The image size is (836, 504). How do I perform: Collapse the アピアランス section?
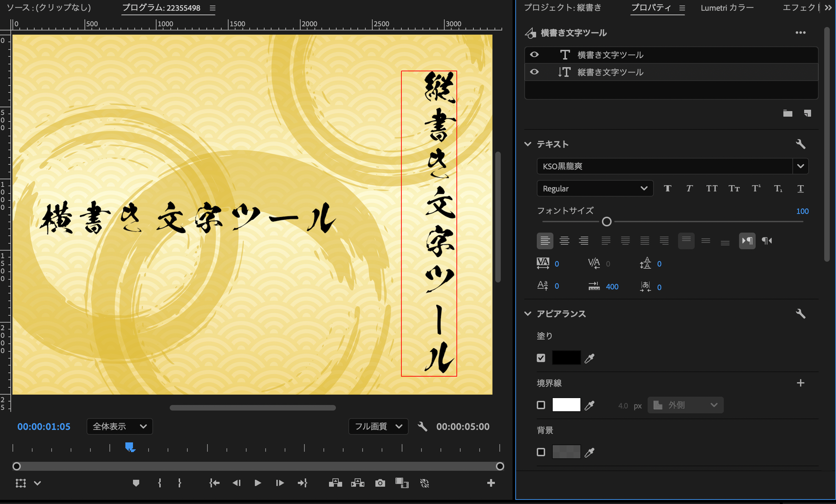coord(528,314)
